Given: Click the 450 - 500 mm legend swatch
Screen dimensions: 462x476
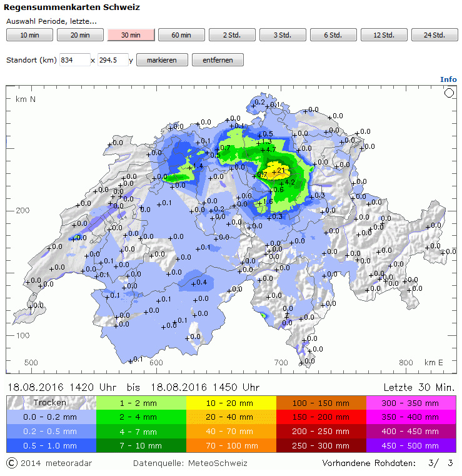Looking at the screenshot, I should point(411,445).
